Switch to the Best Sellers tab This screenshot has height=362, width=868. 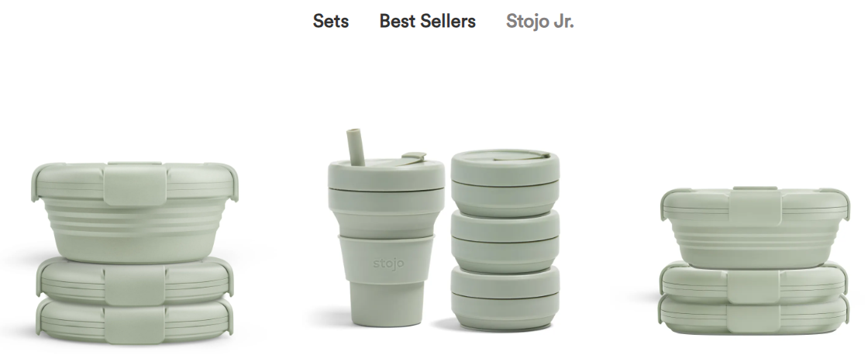pos(427,21)
